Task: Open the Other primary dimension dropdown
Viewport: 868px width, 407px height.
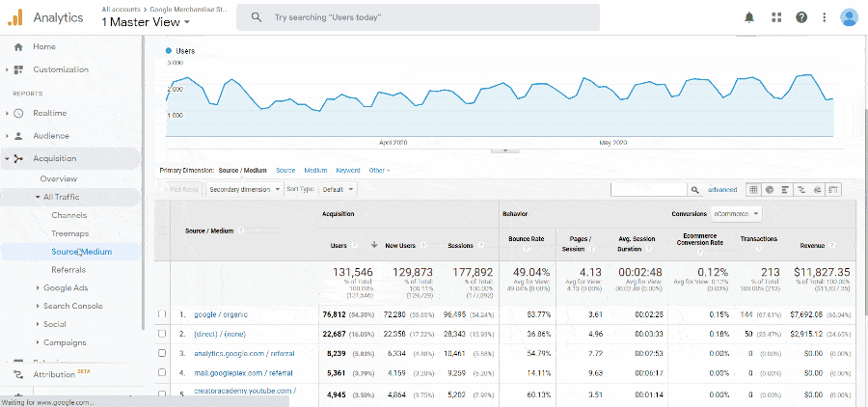Action: tap(379, 171)
